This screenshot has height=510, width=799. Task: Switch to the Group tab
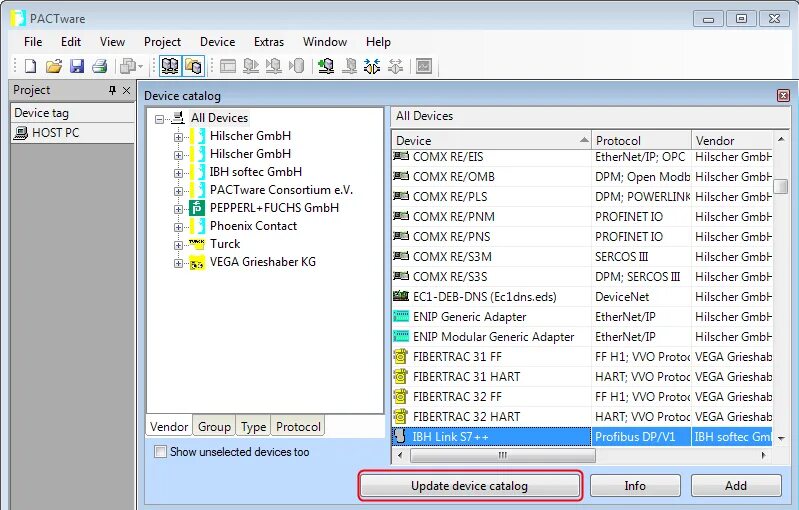pyautogui.click(x=214, y=426)
